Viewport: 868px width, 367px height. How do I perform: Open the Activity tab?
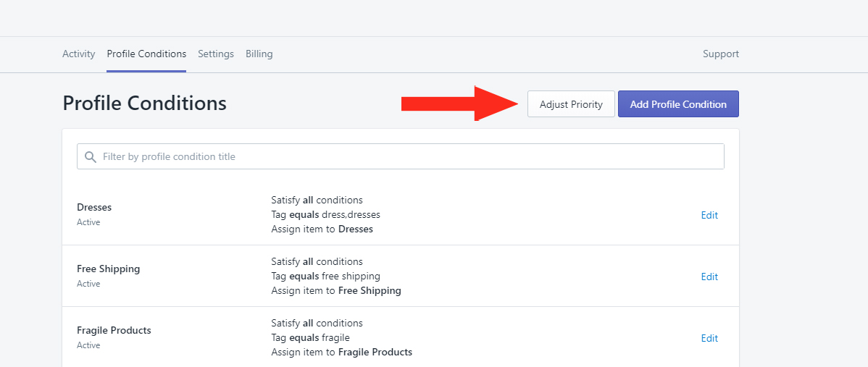point(78,54)
